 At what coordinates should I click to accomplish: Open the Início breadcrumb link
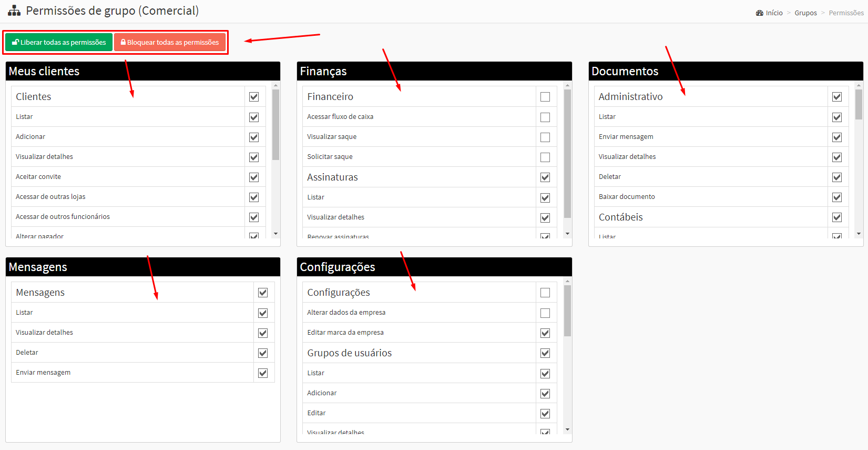coord(774,13)
